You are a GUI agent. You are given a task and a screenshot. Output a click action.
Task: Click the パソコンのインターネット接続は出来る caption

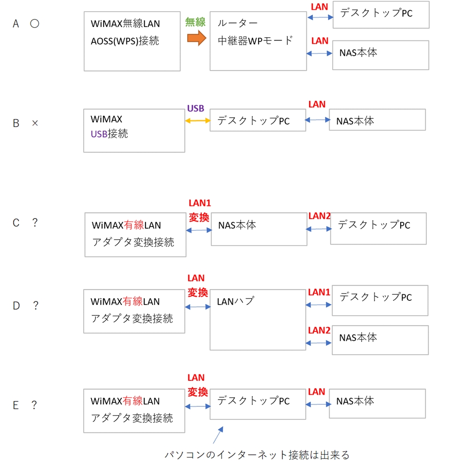(x=257, y=454)
